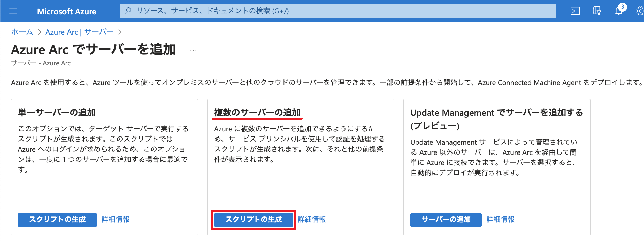This screenshot has height=241, width=644.
Task: Open Azure Arc | サーバー breadcrumb
Action: click(x=79, y=32)
